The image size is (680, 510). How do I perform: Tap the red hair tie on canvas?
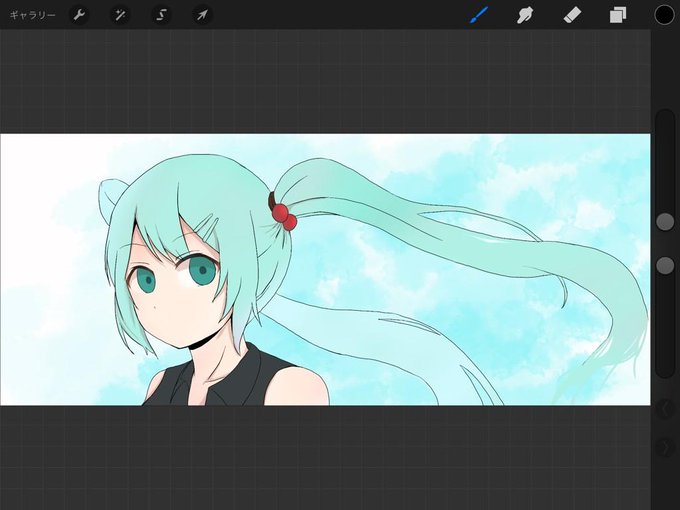284,217
